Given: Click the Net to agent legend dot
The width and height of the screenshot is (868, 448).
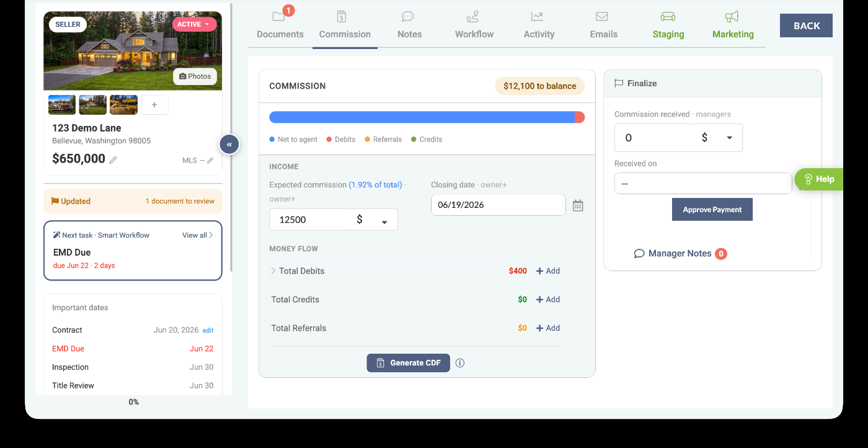Looking at the screenshot, I should [272, 140].
